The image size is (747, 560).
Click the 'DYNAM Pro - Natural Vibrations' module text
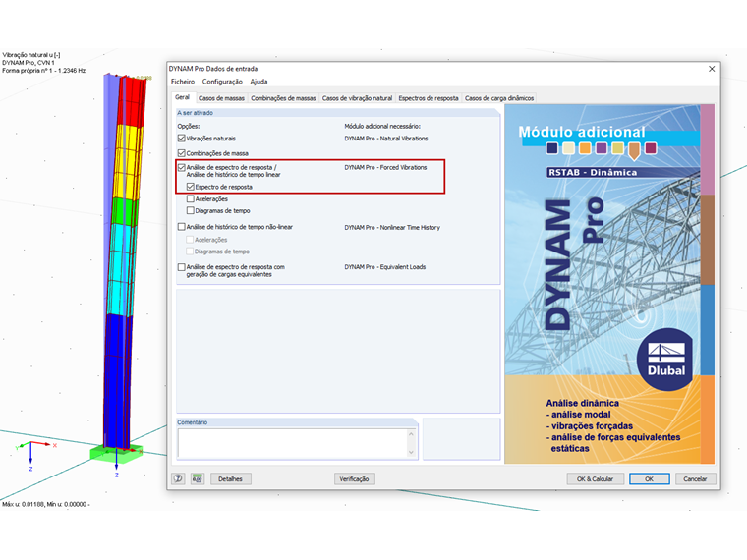click(x=386, y=139)
